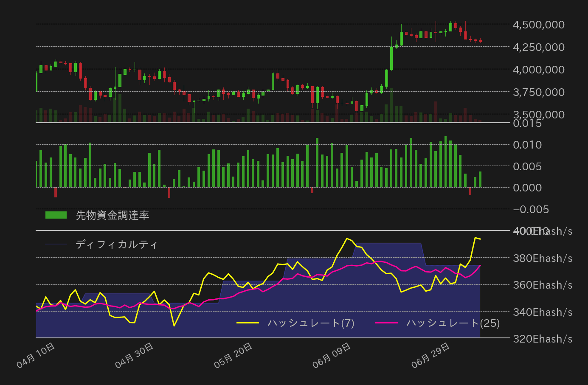Screen dimensions: 588x385
Task: Click the 4,500,000 price axis label
Action: pyautogui.click(x=538, y=25)
